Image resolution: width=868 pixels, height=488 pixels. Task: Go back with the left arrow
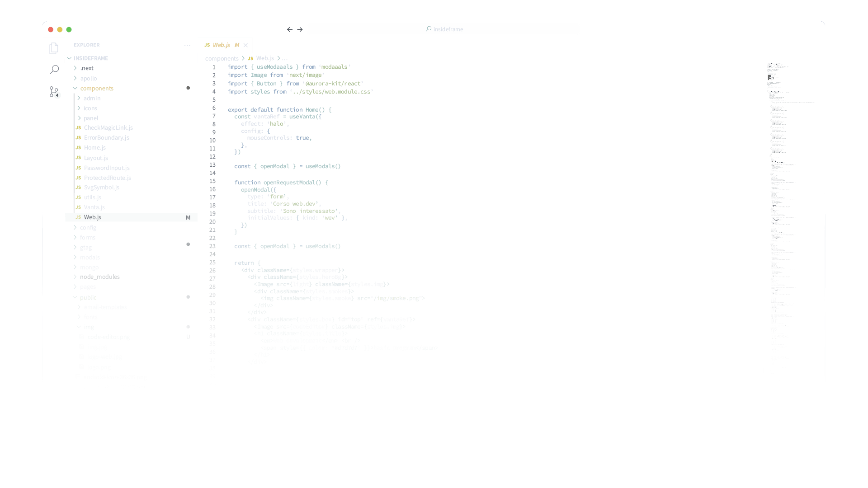point(290,29)
